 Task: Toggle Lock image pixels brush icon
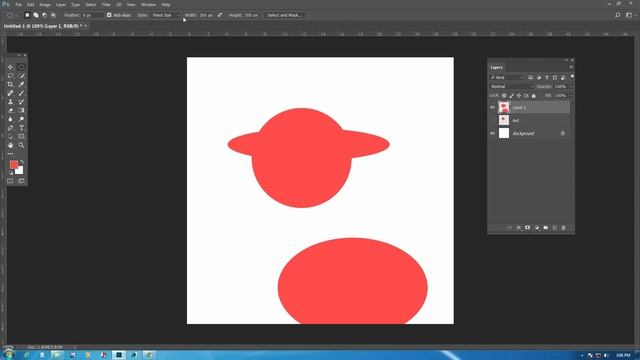pos(511,96)
